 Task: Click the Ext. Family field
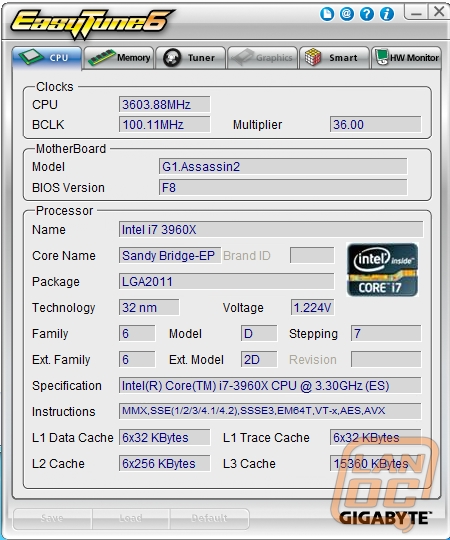click(137, 360)
